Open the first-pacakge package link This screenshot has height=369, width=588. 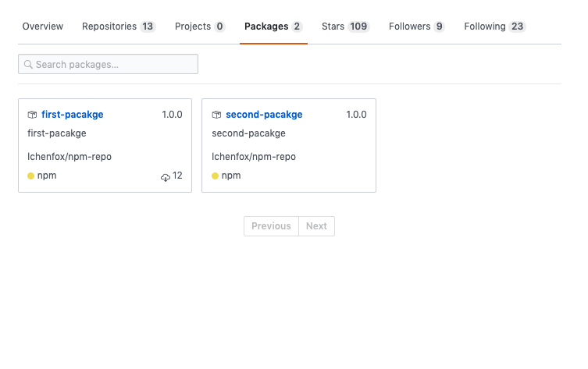73,115
